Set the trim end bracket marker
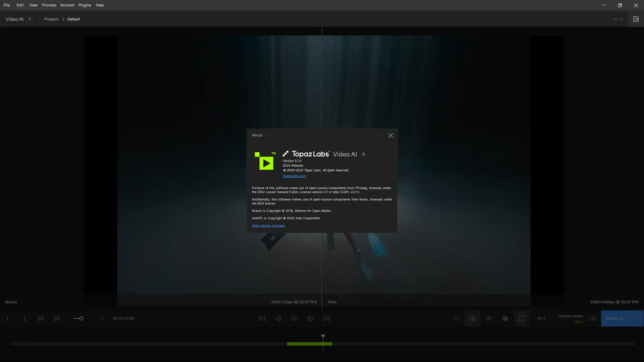Screen dimensions: 644x362 point(24,318)
